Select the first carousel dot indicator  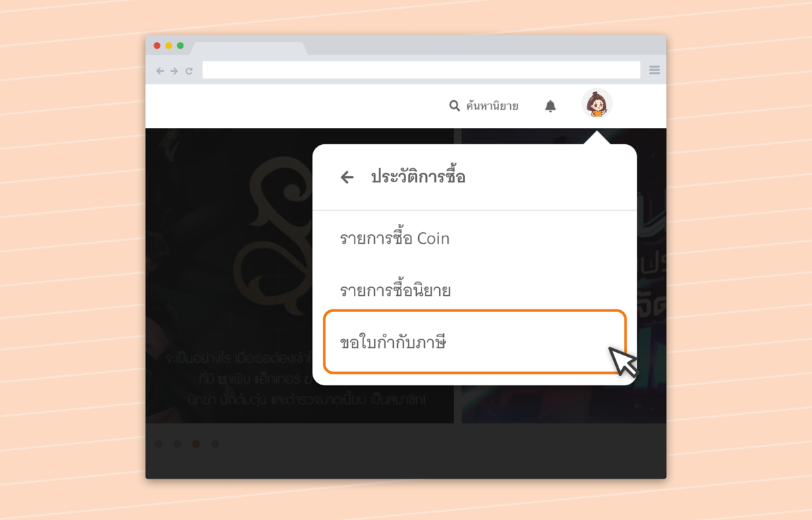(158, 444)
